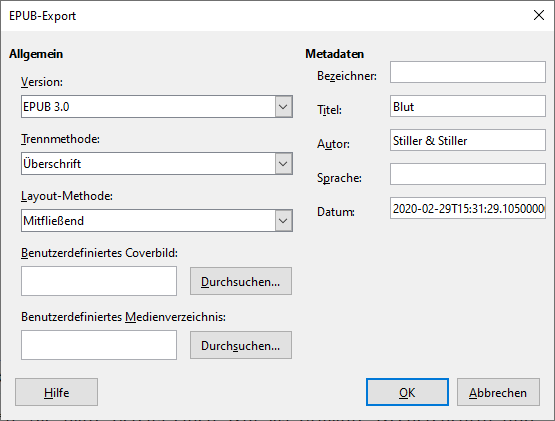Close the EPUB-Export dialog with X

[539, 15]
